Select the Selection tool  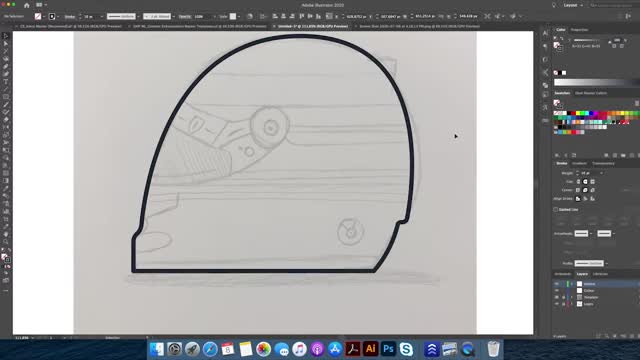6,36
